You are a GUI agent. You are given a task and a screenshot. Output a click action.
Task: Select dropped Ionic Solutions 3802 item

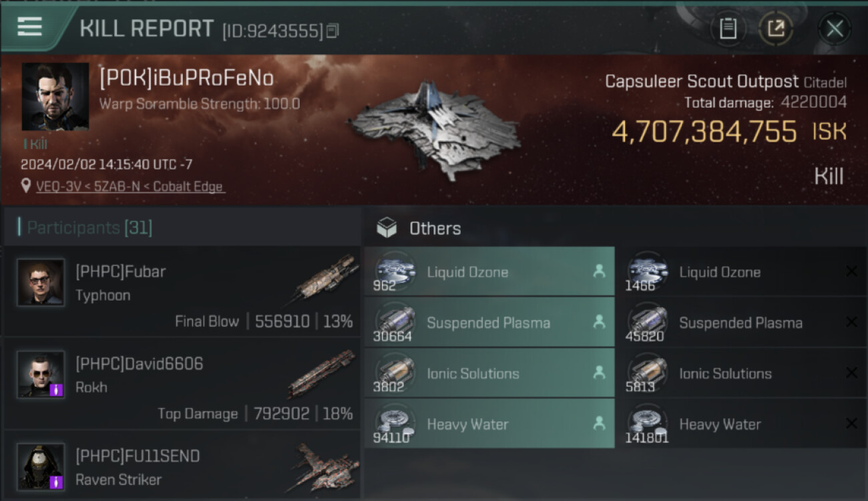coord(489,373)
